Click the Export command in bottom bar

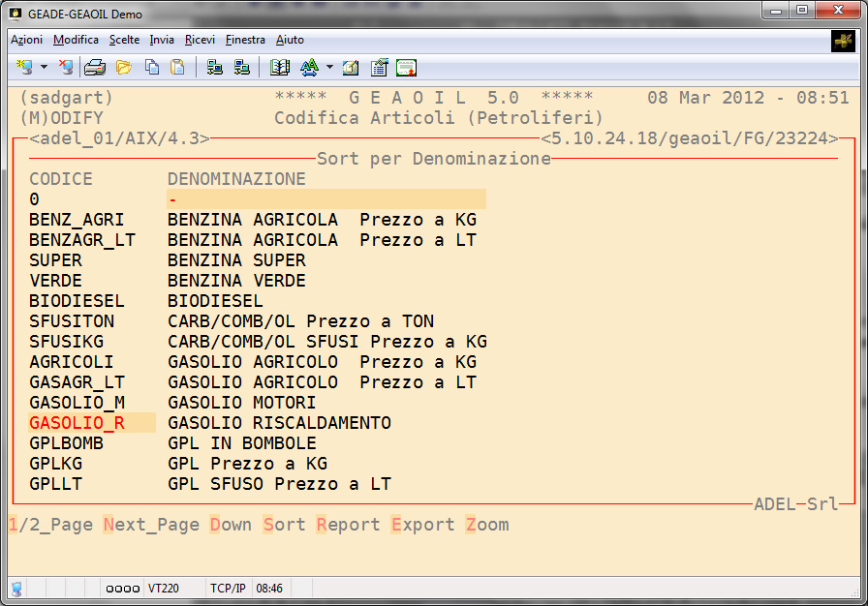click(x=422, y=525)
